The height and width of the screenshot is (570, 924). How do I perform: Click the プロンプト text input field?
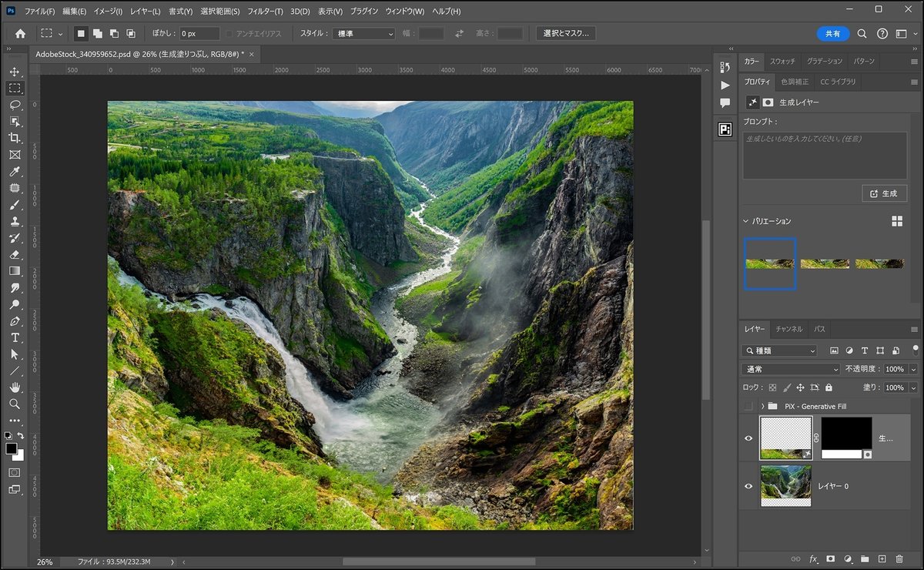point(825,156)
